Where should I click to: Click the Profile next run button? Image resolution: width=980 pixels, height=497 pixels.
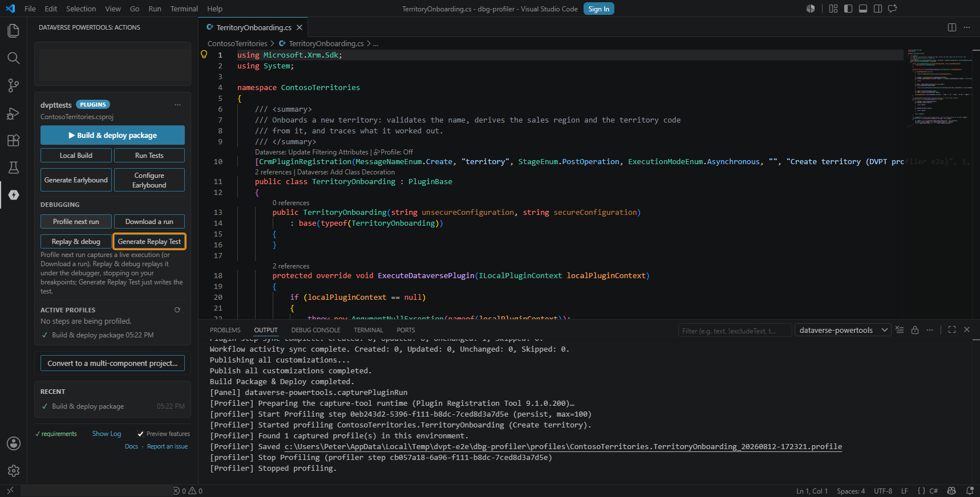76,221
